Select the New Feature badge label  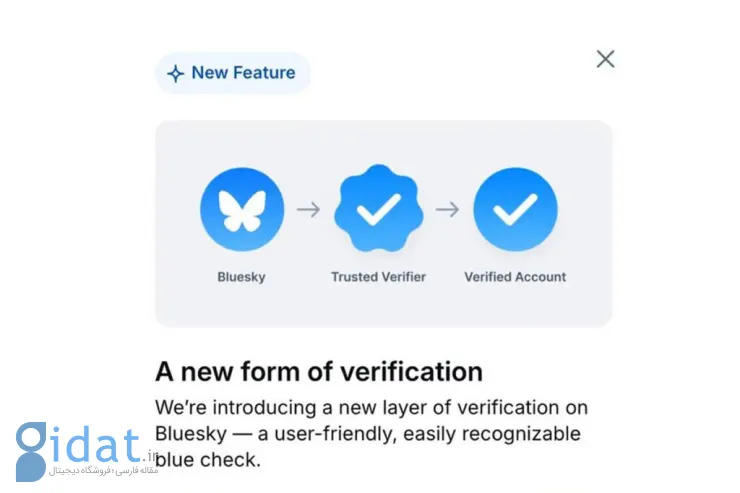243,73
